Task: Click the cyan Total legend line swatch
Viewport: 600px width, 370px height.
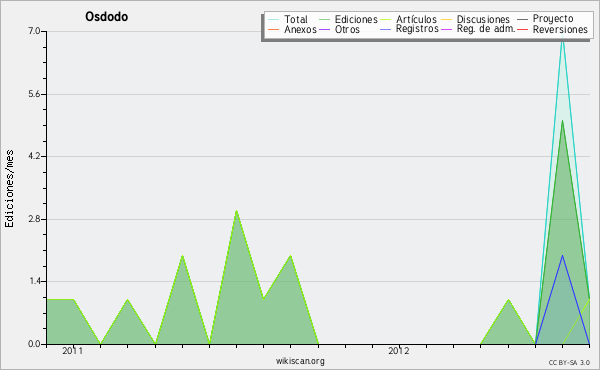Action: tap(274, 19)
